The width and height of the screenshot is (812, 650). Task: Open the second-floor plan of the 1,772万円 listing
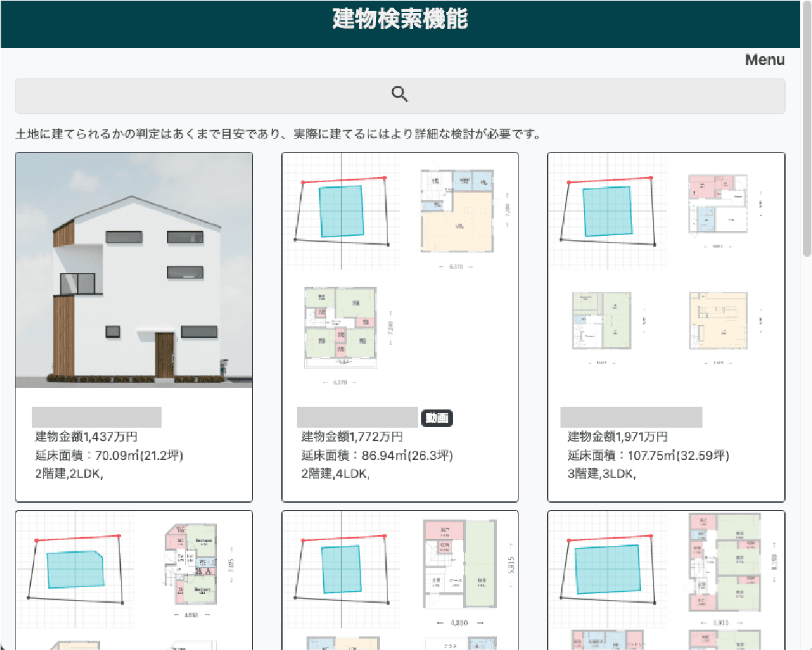pyautogui.click(x=341, y=329)
